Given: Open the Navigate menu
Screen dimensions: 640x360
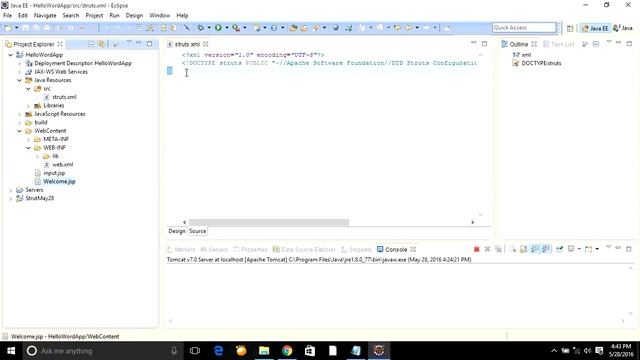Looking at the screenshot, I should point(45,16).
